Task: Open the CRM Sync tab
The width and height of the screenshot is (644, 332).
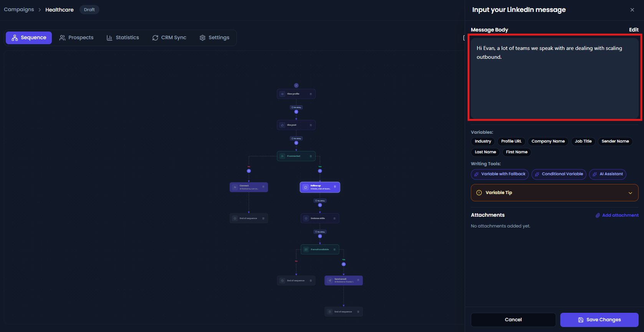Action: pos(169,38)
